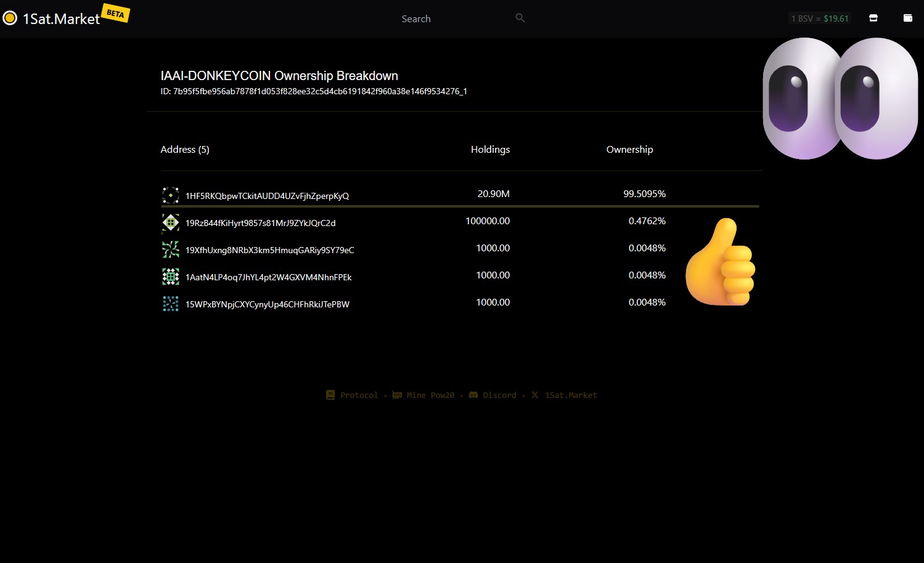Open address 1AatN4LP4oq7JhYL4pt2W4GXVM4NhnFPEk

(x=269, y=277)
